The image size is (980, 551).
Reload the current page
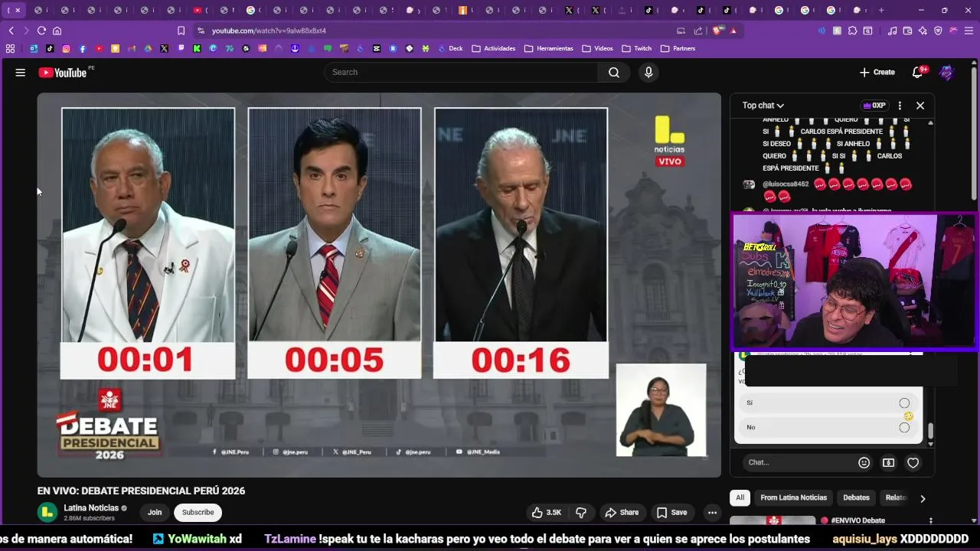click(x=41, y=31)
